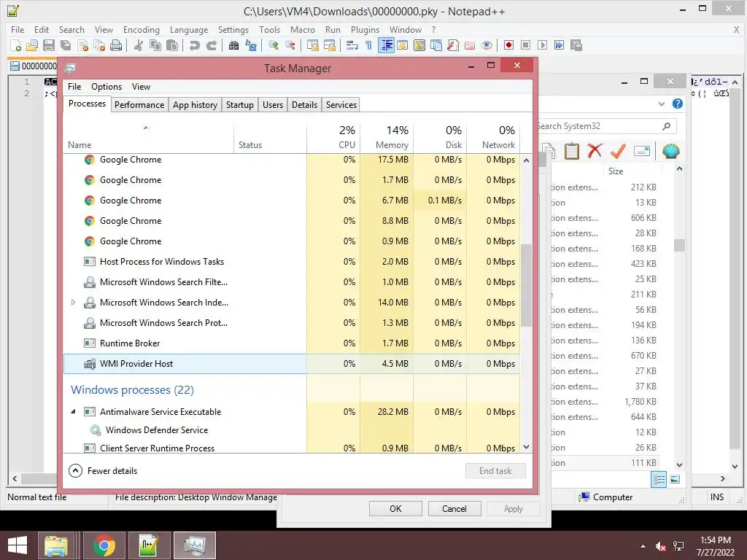Click the blue shell icon in Explorer toolbar

pos(671,152)
